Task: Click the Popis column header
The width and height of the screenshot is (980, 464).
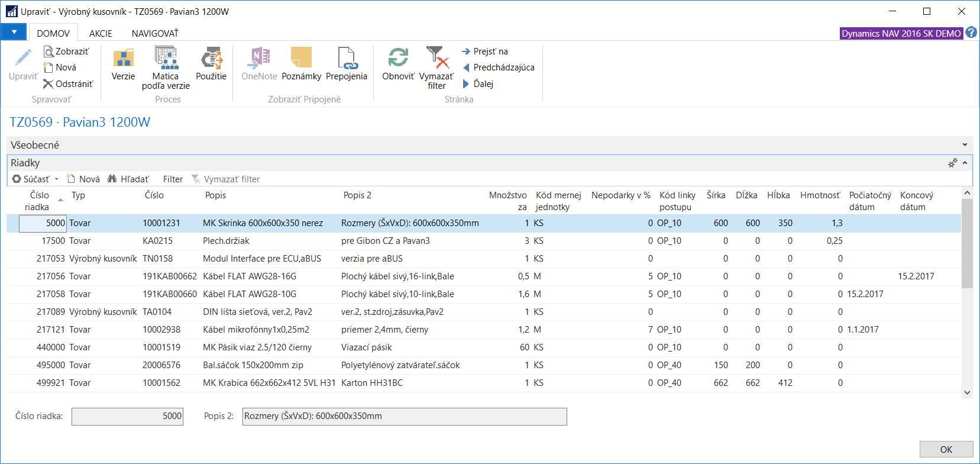Action: [215, 195]
